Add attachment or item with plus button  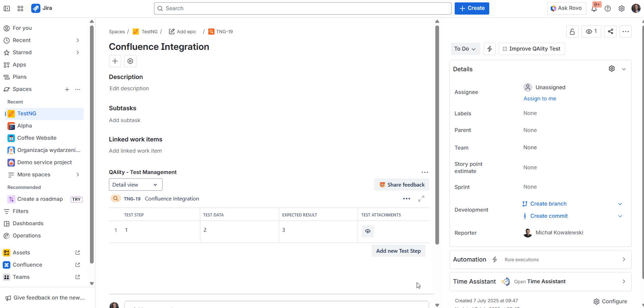[x=115, y=61]
